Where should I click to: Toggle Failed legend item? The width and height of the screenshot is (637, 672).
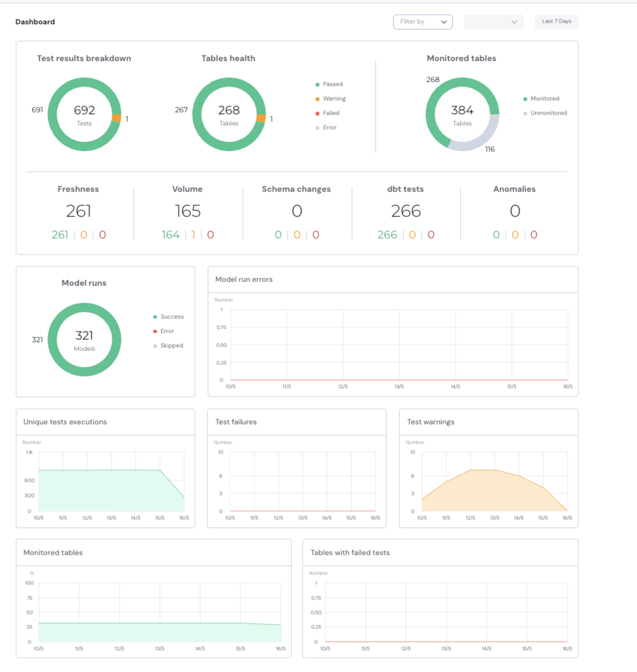tap(331, 113)
